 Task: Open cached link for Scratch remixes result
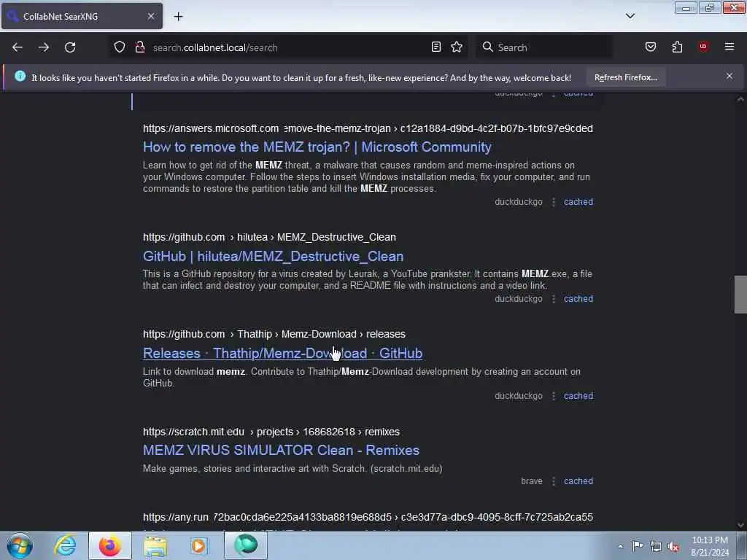coord(578,481)
